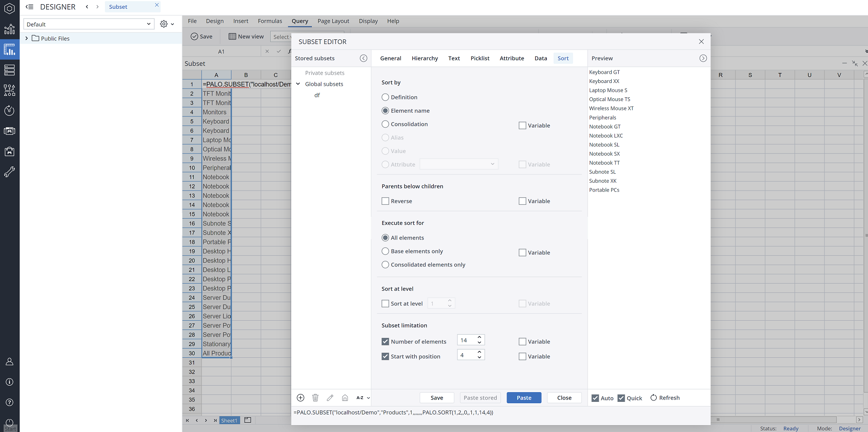868x432 pixels.
Task: Switch to the Hierarchy tab
Action: tap(424, 58)
